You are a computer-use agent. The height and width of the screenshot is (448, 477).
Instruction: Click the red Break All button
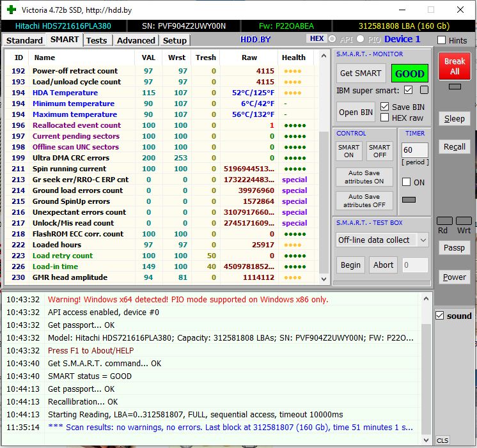455,66
